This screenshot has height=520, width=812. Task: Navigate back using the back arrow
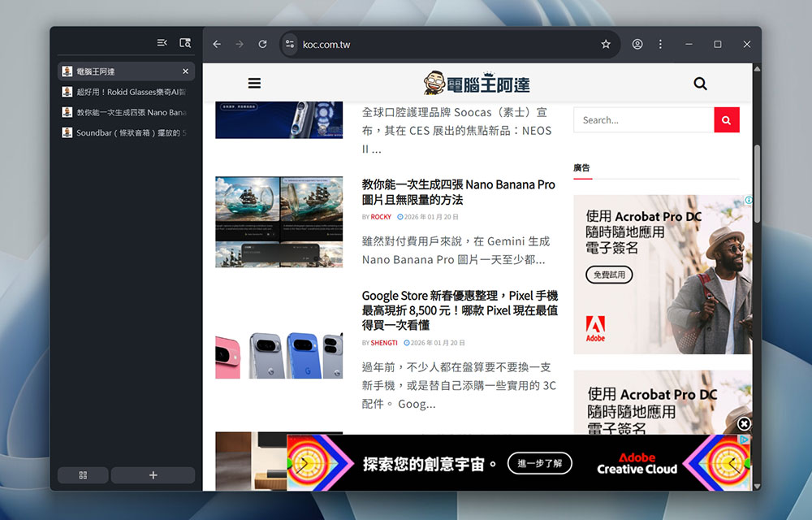point(216,45)
